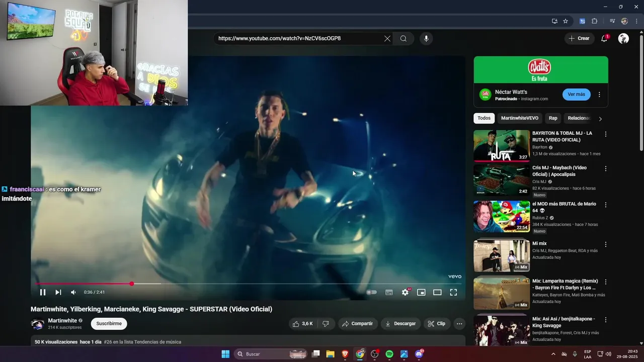Open Discord from the taskbar
The width and height of the screenshot is (644, 362).
pos(419,354)
